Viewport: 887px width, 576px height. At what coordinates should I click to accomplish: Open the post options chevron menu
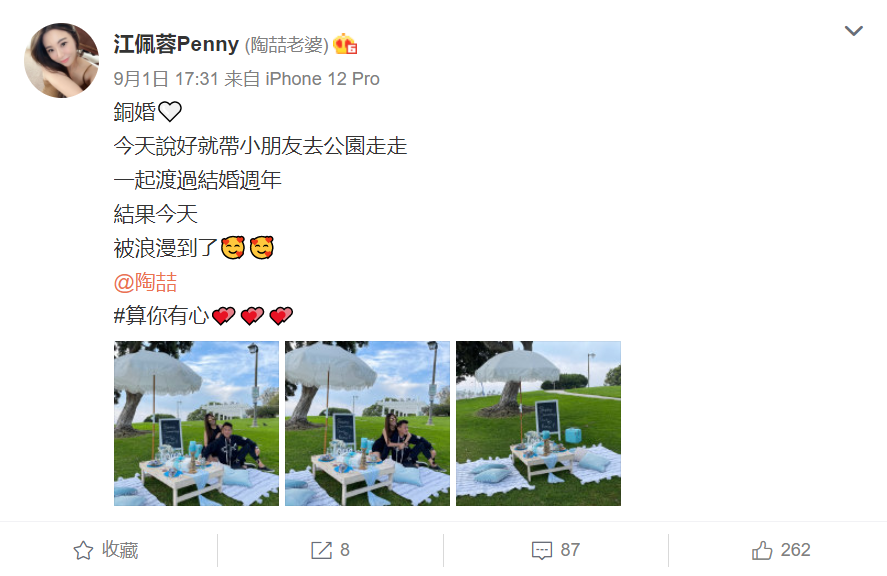tap(854, 31)
